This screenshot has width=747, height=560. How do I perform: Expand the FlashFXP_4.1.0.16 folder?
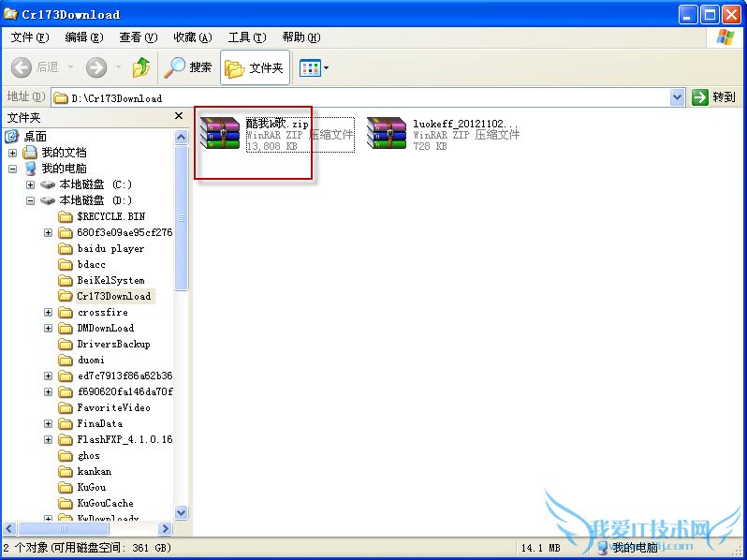pos(48,439)
